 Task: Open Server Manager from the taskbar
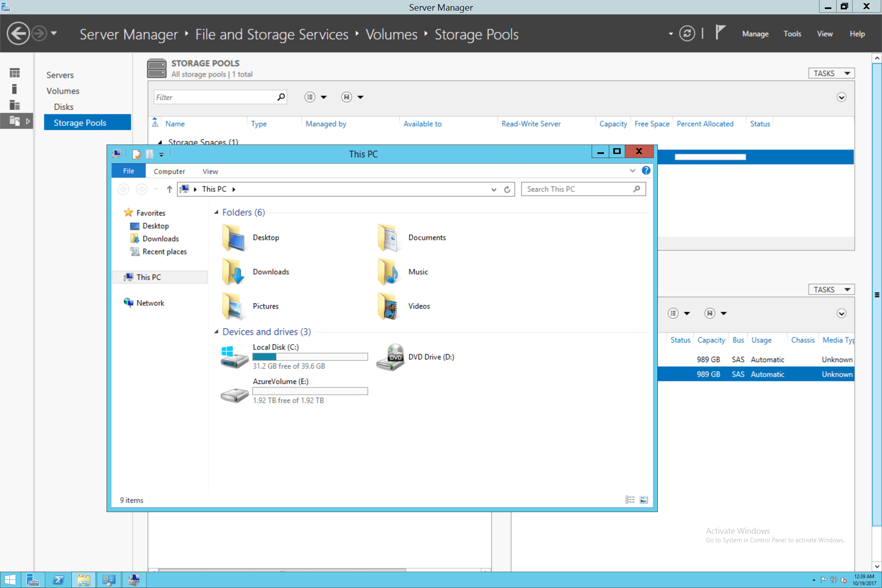tap(33, 580)
